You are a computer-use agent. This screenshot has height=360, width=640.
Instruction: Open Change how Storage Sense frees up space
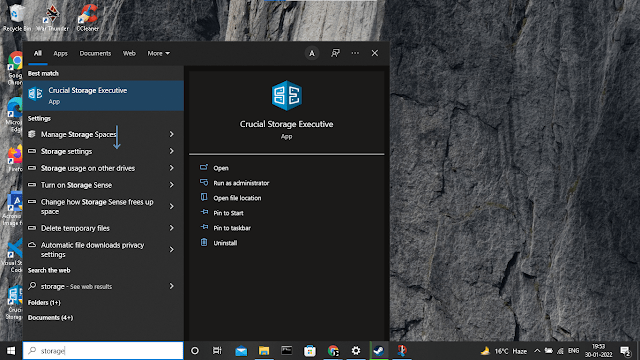(x=103, y=207)
